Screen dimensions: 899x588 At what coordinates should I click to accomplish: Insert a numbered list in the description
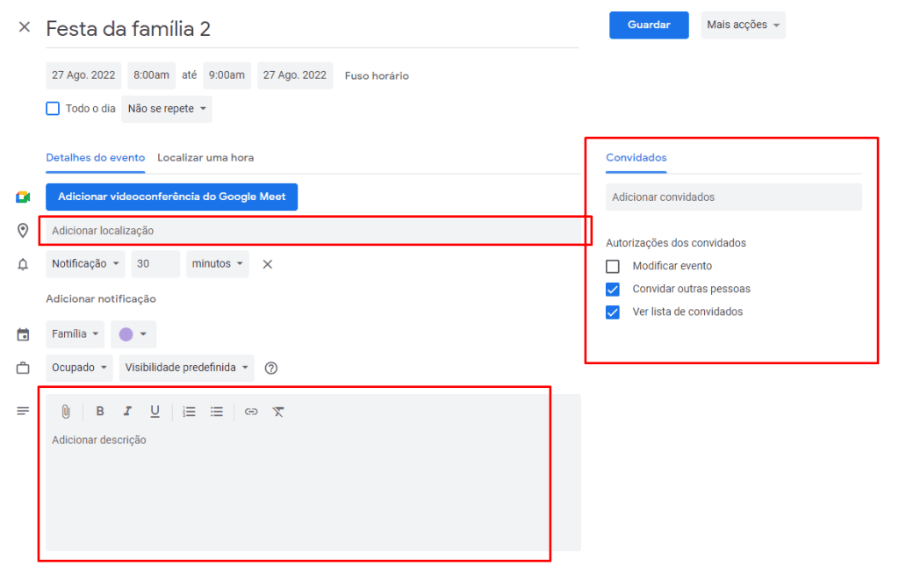(x=189, y=411)
